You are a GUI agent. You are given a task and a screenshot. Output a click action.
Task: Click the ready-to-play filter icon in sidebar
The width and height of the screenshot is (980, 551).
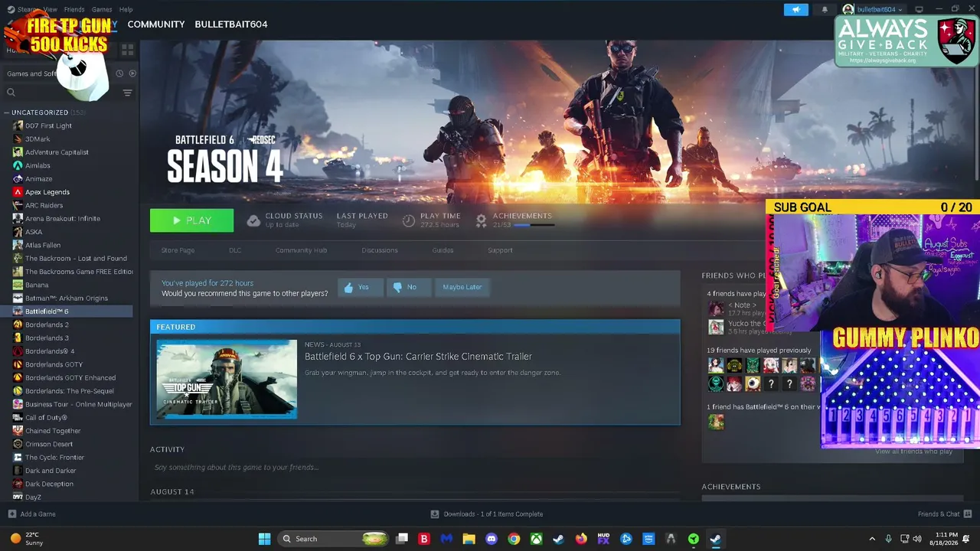pyautogui.click(x=132, y=73)
